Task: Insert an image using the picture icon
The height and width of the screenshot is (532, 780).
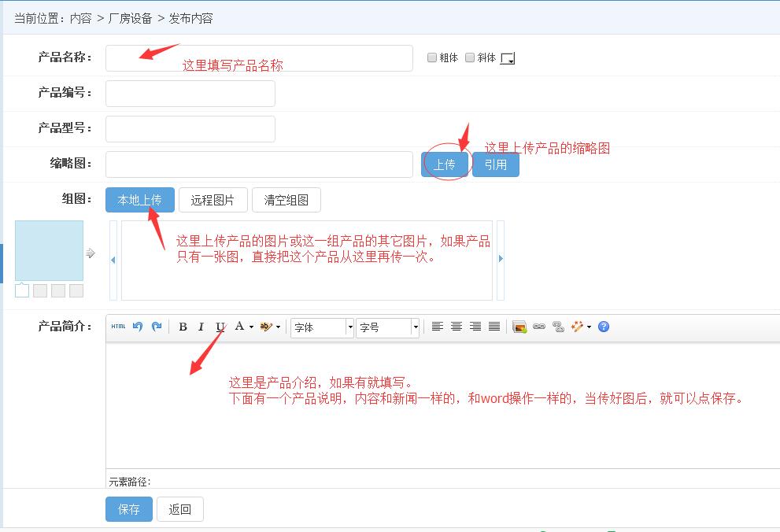Action: pyautogui.click(x=519, y=327)
